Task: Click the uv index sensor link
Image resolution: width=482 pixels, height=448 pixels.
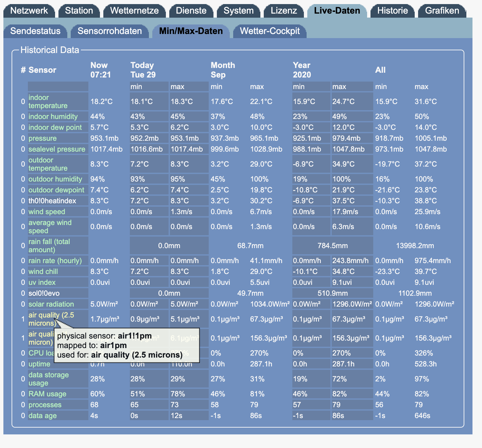Action: 42,282
